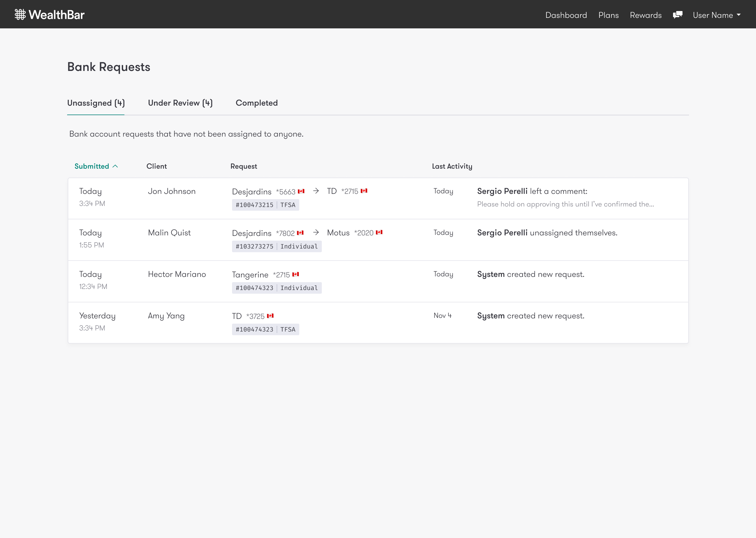Click arrow icon between Desjardins and TD

tap(316, 191)
